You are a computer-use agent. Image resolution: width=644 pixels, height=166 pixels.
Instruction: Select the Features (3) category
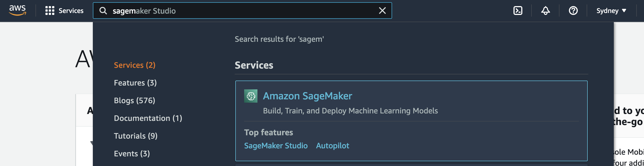point(135,83)
